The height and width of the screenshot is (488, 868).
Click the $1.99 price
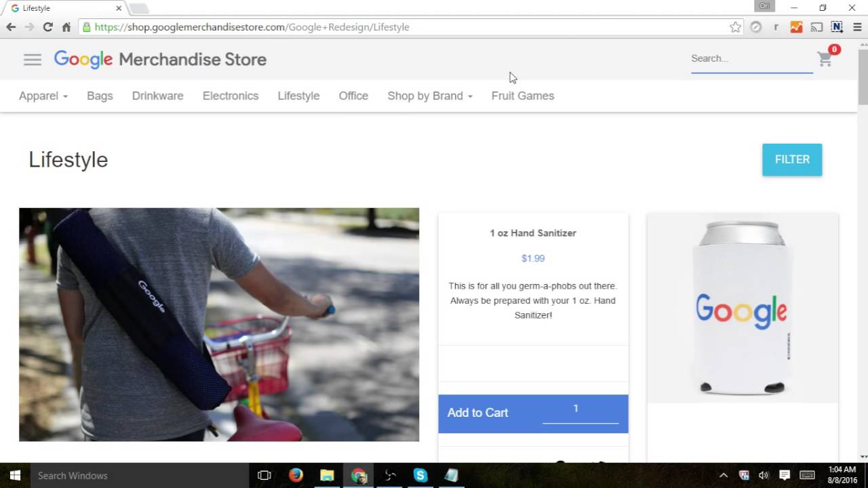click(x=533, y=258)
